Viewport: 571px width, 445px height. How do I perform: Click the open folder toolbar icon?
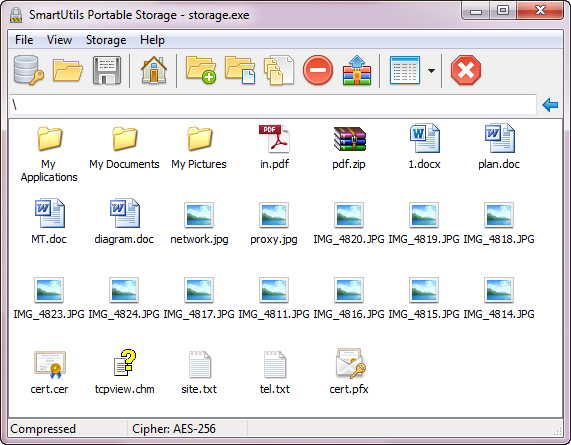[68, 70]
